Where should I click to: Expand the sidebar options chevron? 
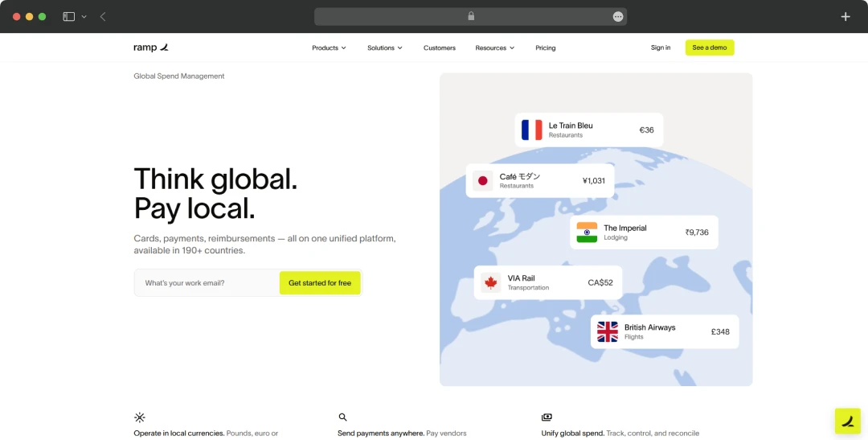(x=84, y=17)
